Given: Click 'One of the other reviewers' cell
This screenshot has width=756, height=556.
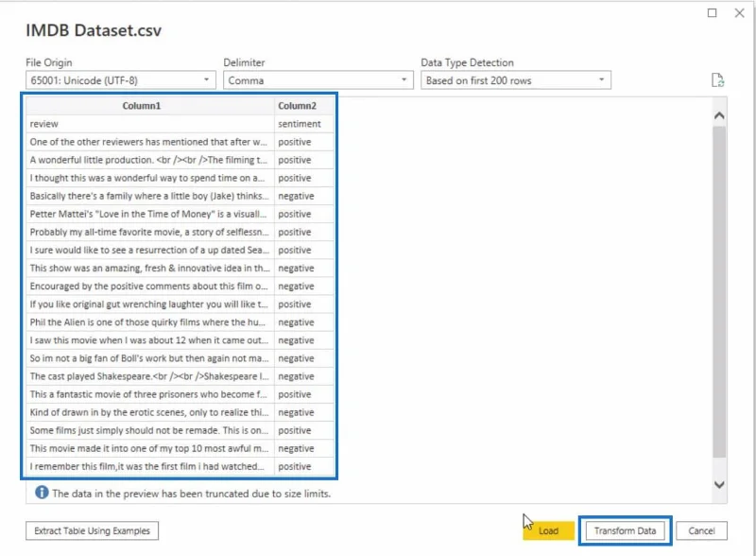Looking at the screenshot, I should 150,142.
